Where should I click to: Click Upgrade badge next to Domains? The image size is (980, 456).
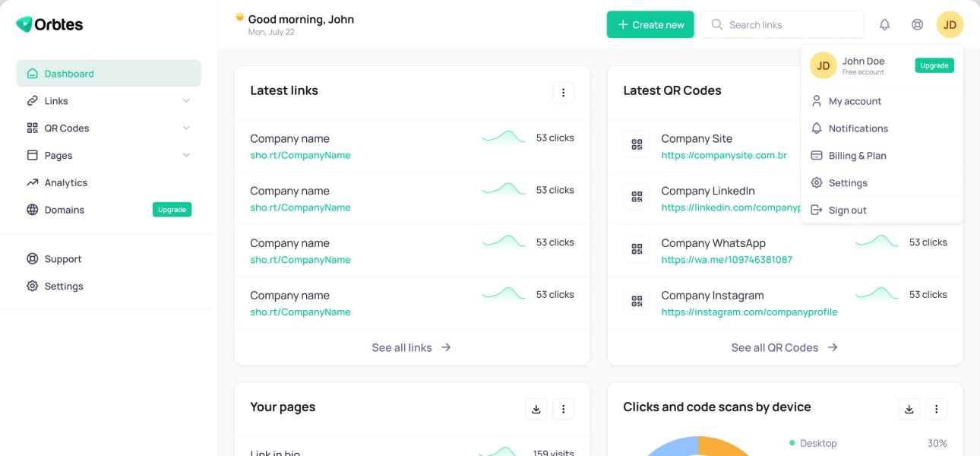pyautogui.click(x=172, y=210)
